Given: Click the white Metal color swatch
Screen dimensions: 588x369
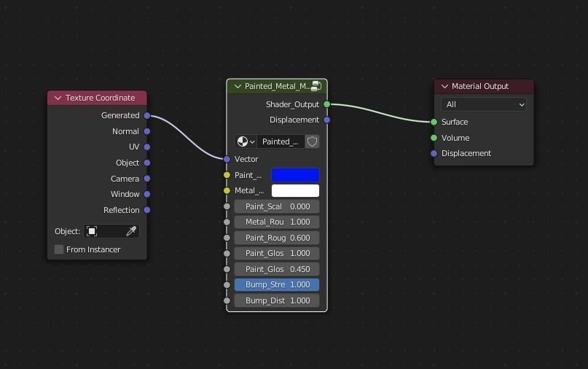Looking at the screenshot, I should click(x=295, y=190).
